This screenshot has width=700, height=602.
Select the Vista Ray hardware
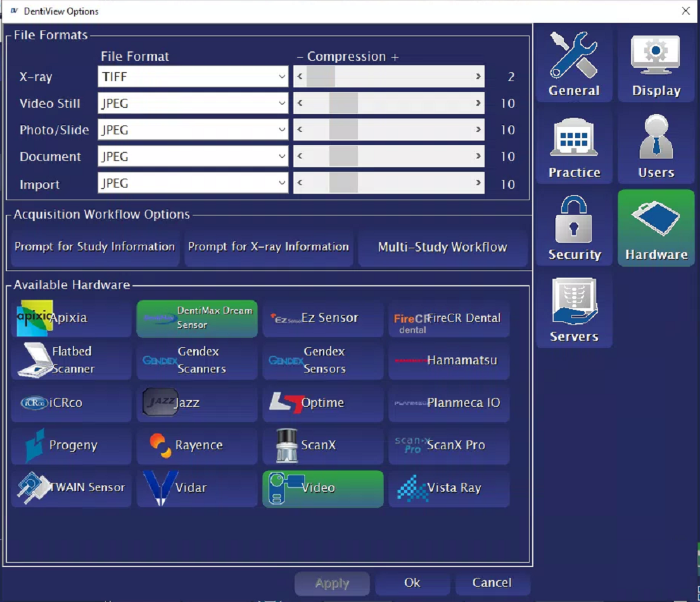pyautogui.click(x=449, y=489)
